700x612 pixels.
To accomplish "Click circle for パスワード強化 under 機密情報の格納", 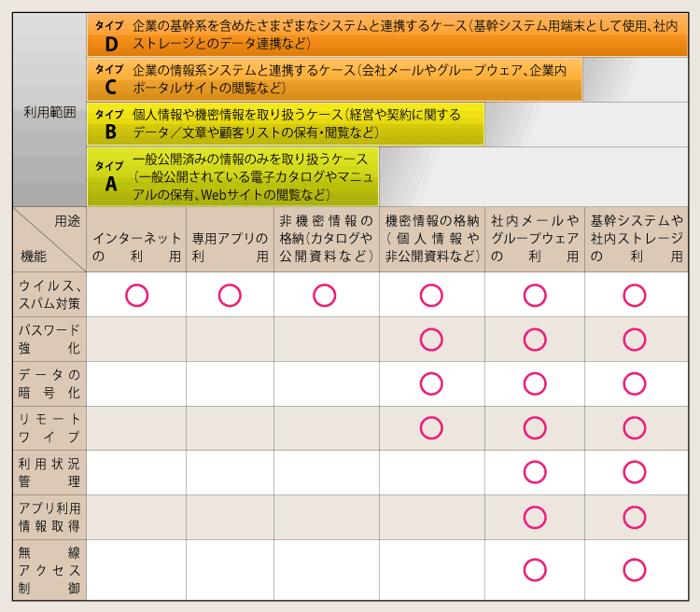I will pyautogui.click(x=431, y=340).
